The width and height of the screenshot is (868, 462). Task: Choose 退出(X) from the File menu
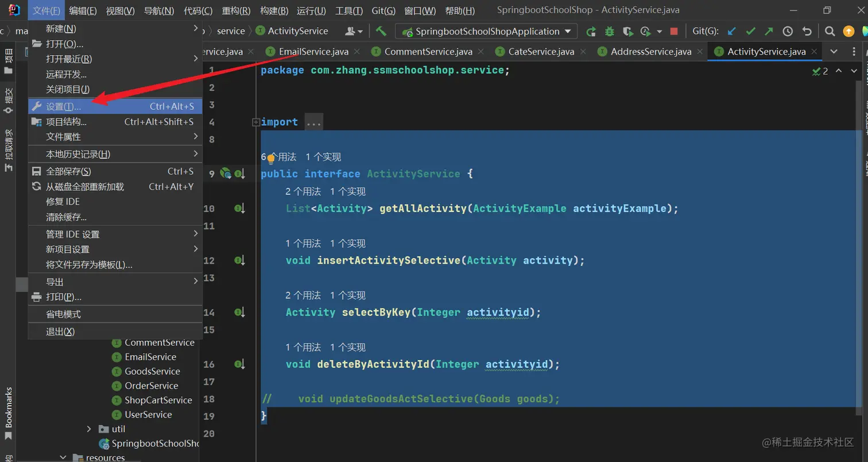pos(115,332)
